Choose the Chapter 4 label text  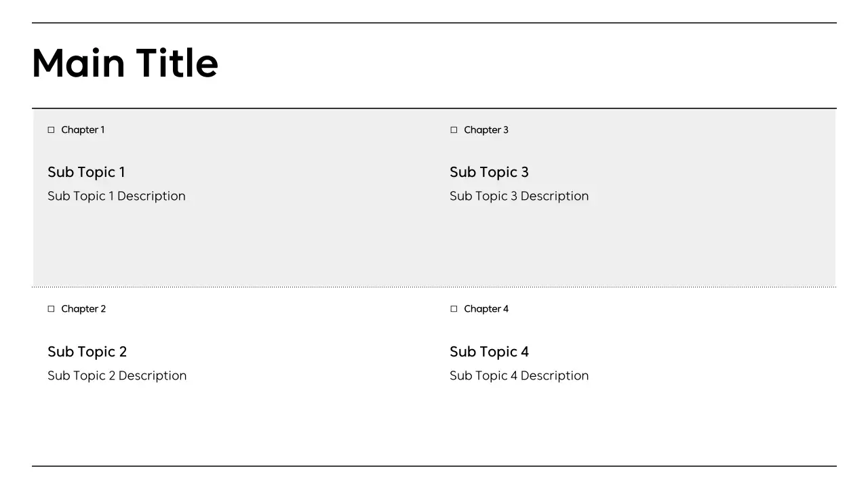click(486, 309)
